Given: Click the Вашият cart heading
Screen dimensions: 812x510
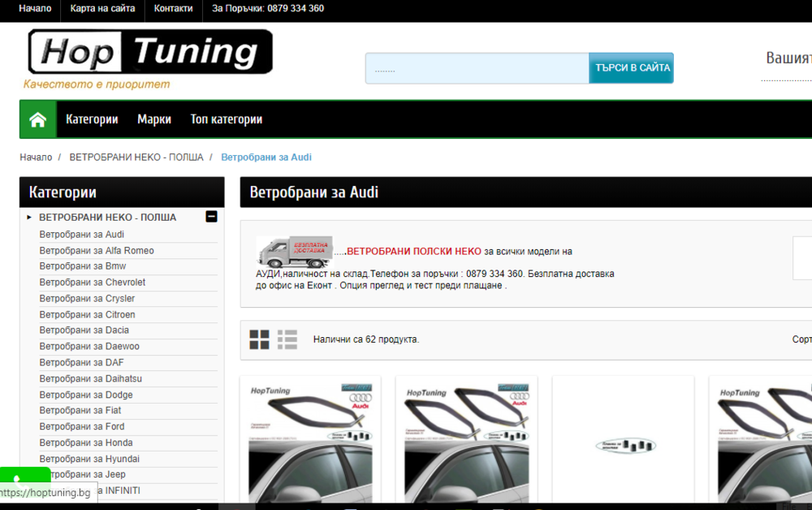Looking at the screenshot, I should [788, 58].
